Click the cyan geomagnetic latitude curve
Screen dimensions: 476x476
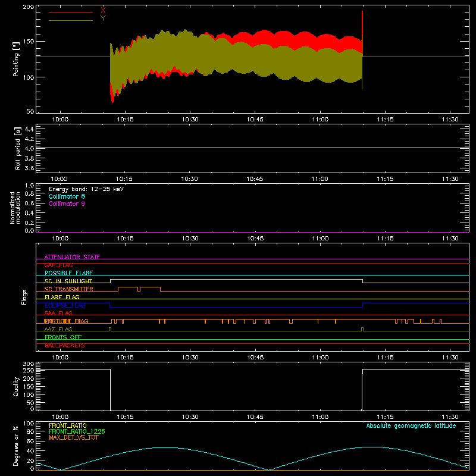pos(252,458)
